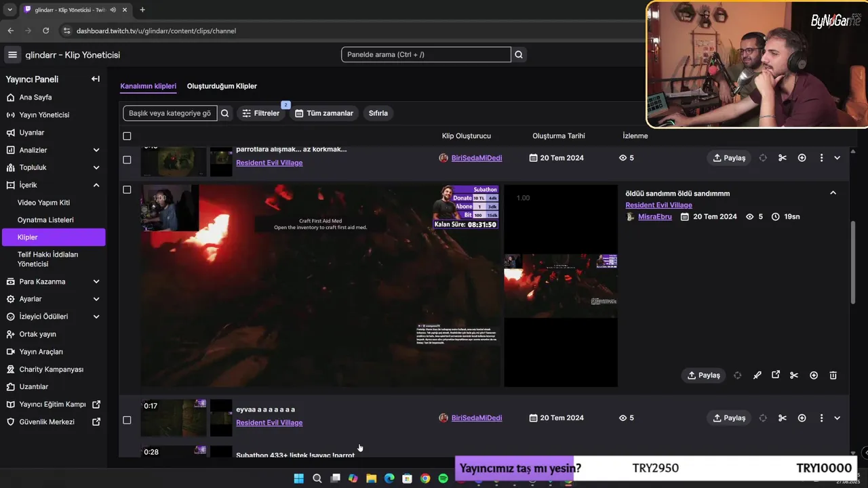
Task: Collapse the Yayıncı Paneli sidebar arrow
Action: (96, 79)
